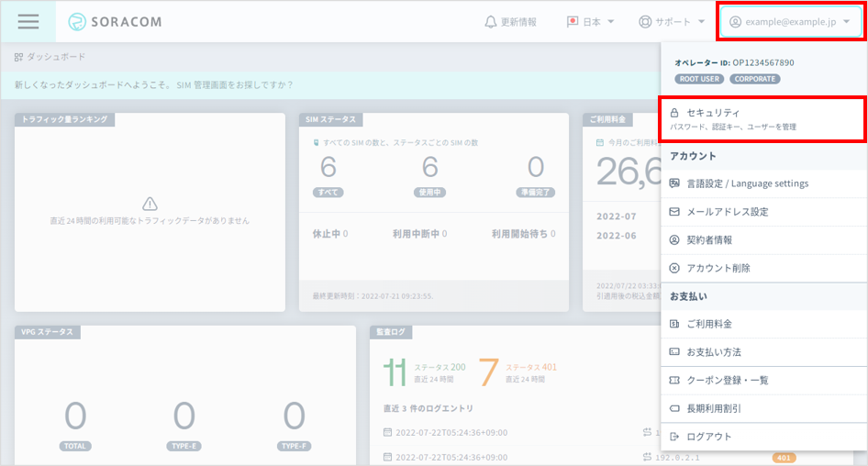Click the support lifebuoy icon

[x=645, y=22]
